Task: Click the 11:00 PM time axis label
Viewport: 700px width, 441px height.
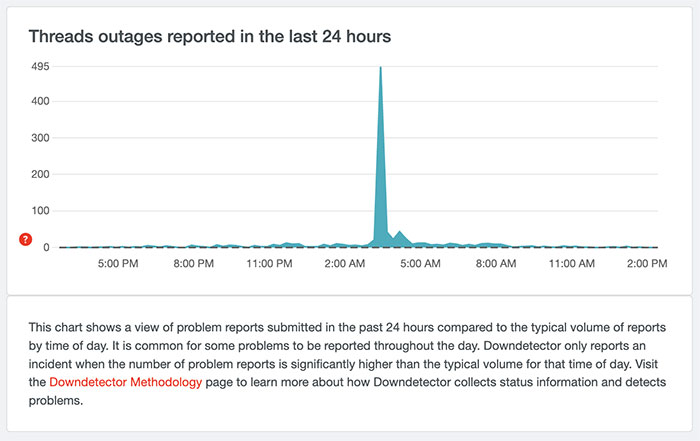Action: click(x=269, y=265)
